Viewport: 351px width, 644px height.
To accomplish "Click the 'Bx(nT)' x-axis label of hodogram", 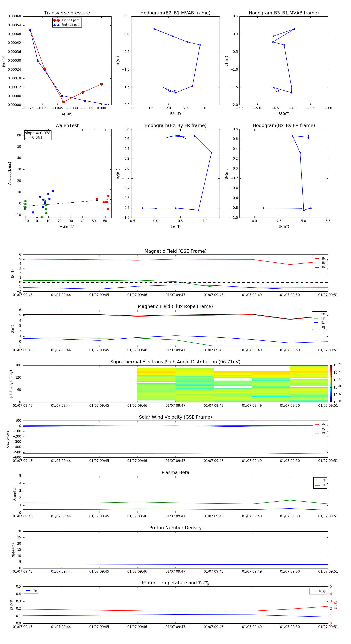I will 284,227.
